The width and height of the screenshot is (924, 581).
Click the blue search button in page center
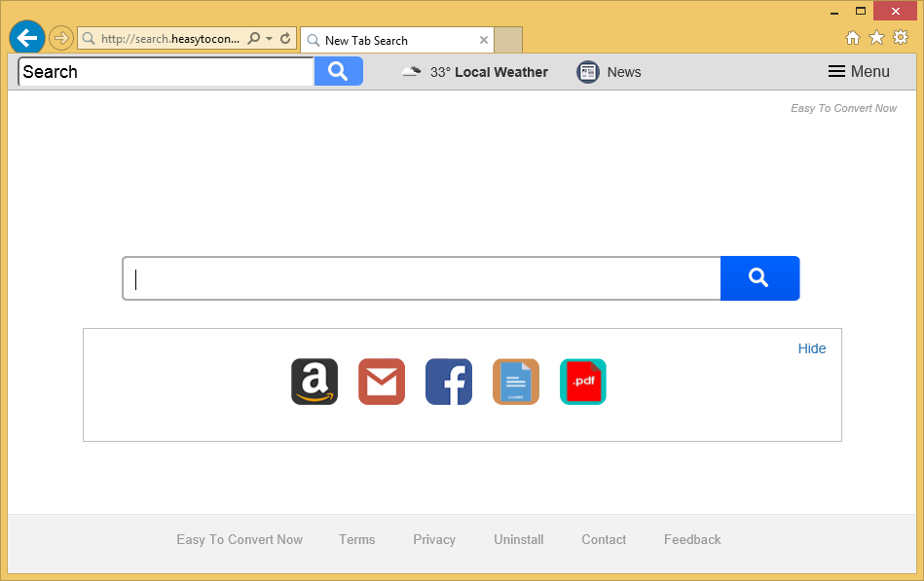759,278
